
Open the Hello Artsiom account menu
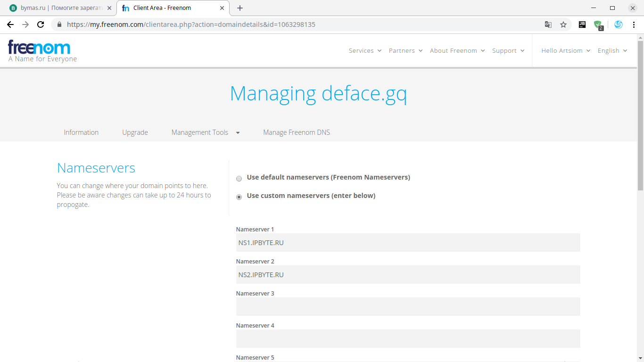pos(565,51)
